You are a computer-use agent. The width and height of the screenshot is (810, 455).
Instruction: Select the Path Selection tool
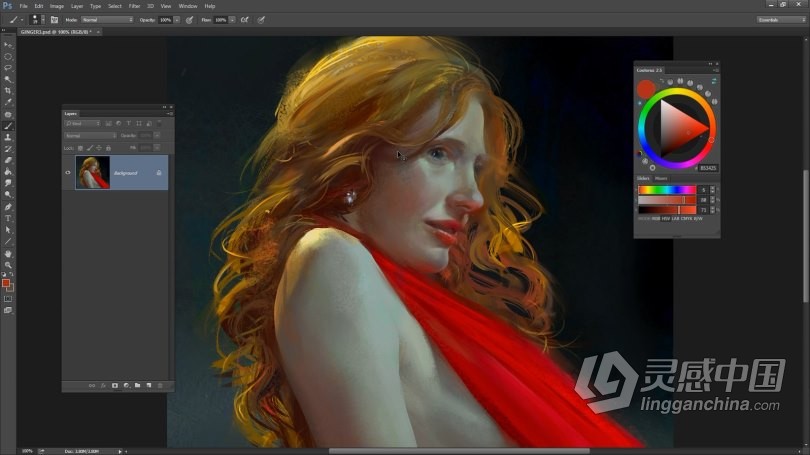[8, 230]
